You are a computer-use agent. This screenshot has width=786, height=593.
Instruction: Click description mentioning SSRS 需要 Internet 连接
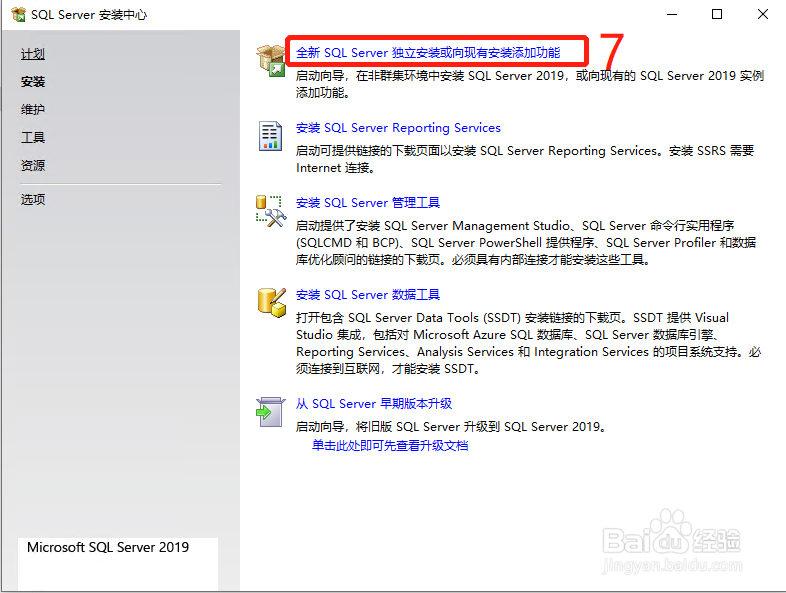click(x=525, y=159)
